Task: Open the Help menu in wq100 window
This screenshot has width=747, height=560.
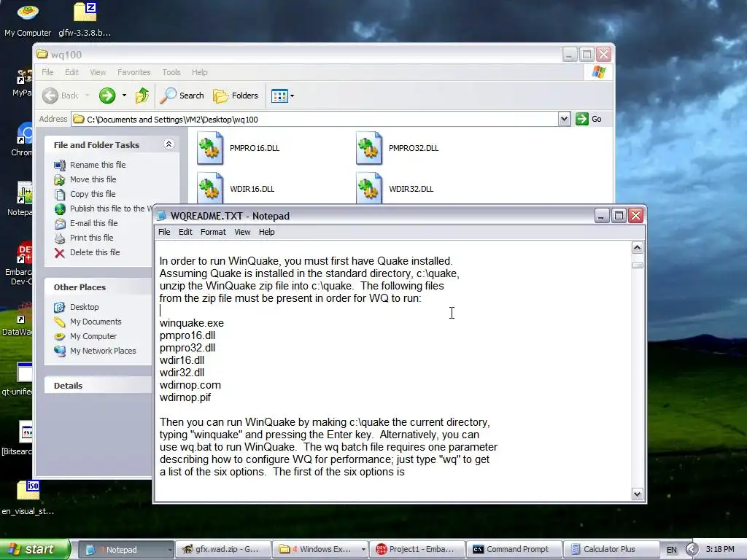Action: pos(200,72)
